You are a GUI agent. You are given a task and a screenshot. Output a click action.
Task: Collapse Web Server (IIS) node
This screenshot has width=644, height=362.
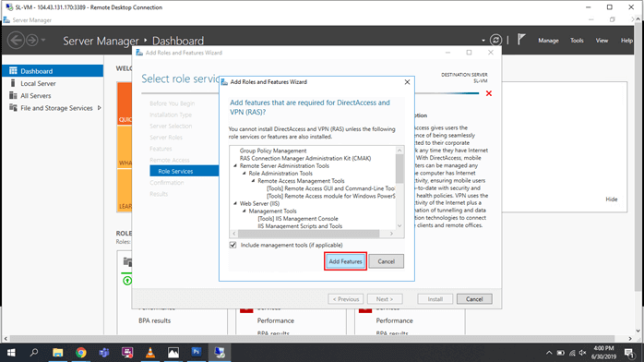[x=235, y=203]
